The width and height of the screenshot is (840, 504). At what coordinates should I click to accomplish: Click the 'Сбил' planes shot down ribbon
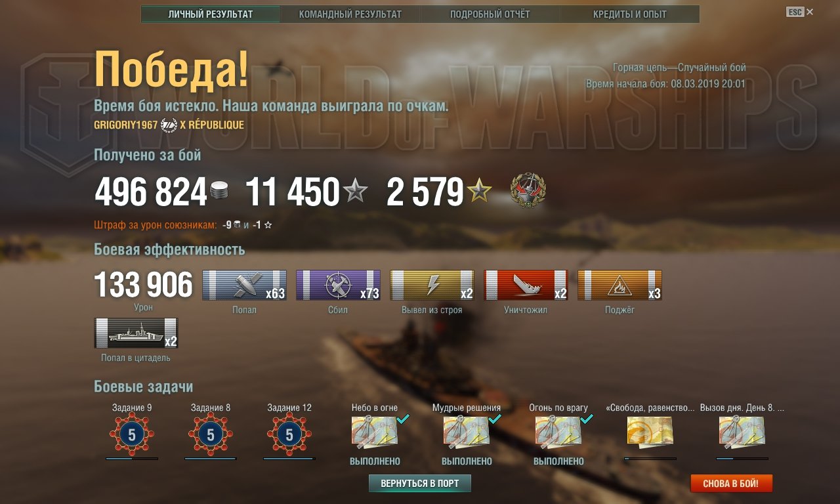[338, 285]
